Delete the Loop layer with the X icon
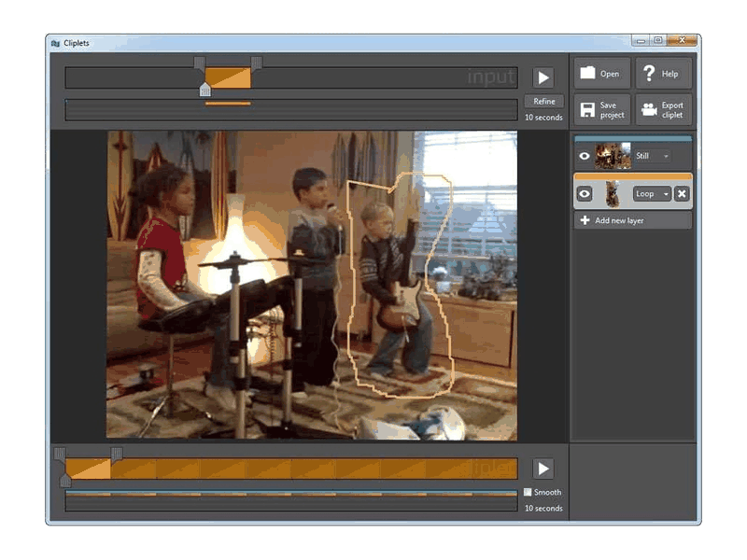This screenshot has height=560, width=747. tap(682, 193)
